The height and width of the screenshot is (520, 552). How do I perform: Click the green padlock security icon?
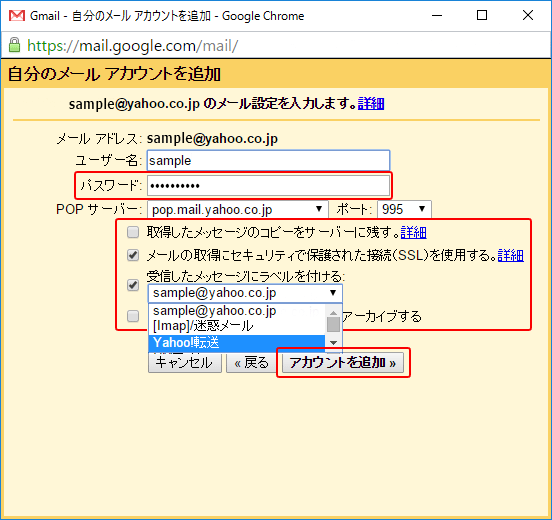click(x=14, y=45)
